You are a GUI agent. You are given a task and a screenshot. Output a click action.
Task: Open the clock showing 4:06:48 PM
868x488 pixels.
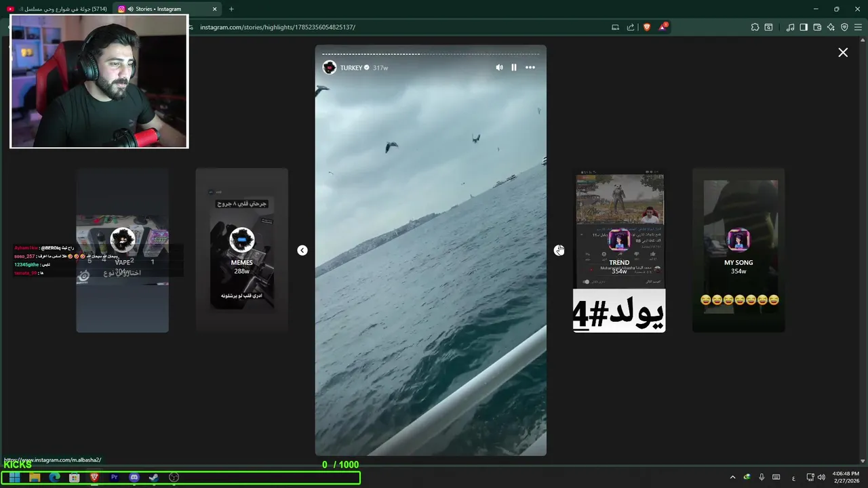[845, 477]
